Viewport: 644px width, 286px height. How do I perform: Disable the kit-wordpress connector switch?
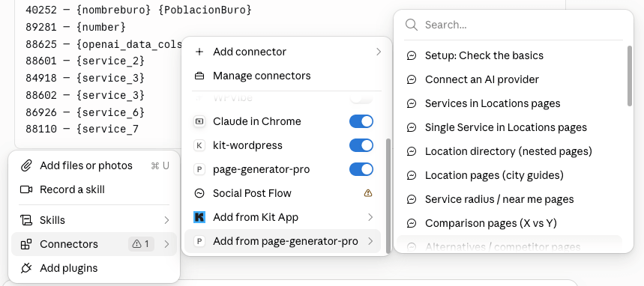click(361, 145)
